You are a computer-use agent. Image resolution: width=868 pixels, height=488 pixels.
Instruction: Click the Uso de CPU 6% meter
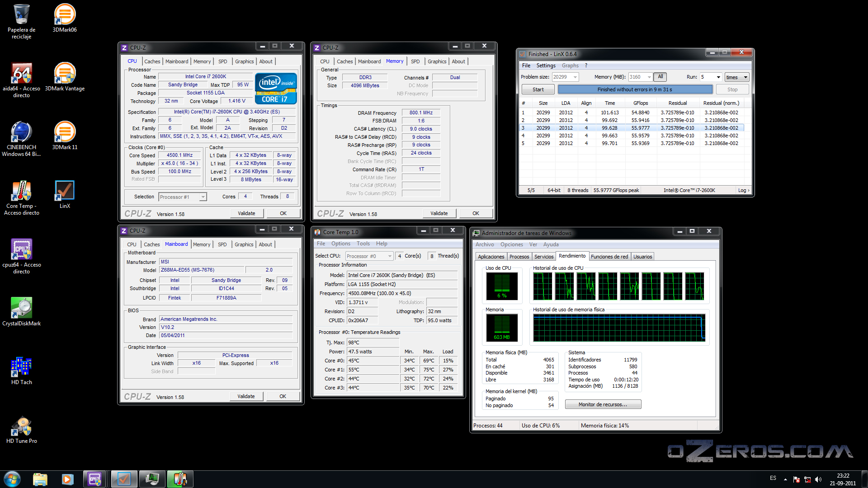tap(502, 286)
